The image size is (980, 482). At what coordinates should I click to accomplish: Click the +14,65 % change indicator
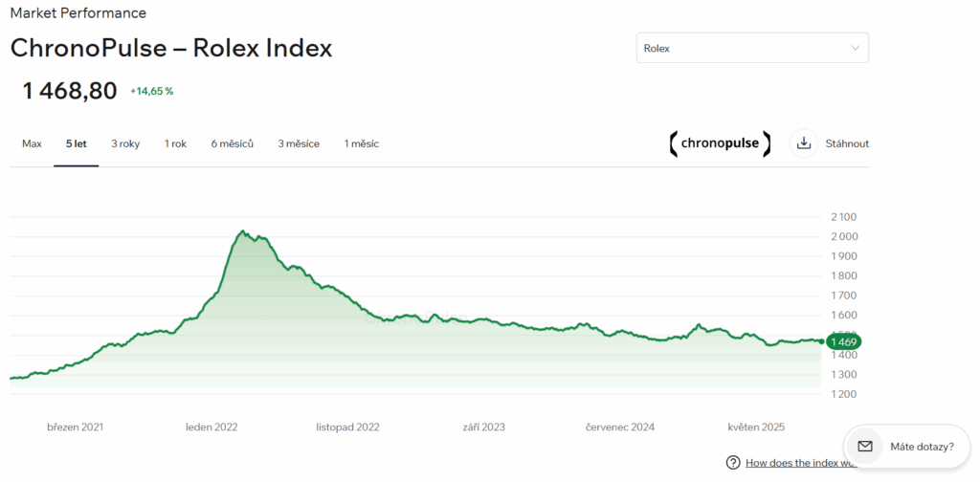pos(152,92)
